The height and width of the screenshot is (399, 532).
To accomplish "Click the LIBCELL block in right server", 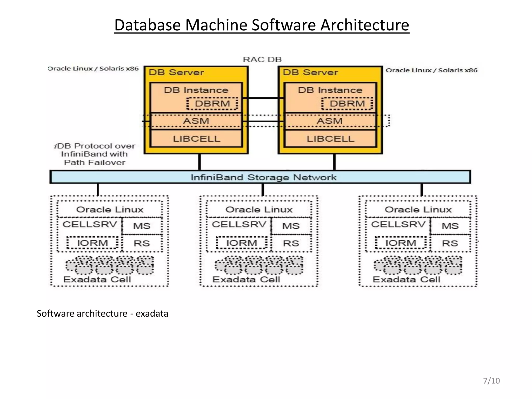I will coord(330,139).
